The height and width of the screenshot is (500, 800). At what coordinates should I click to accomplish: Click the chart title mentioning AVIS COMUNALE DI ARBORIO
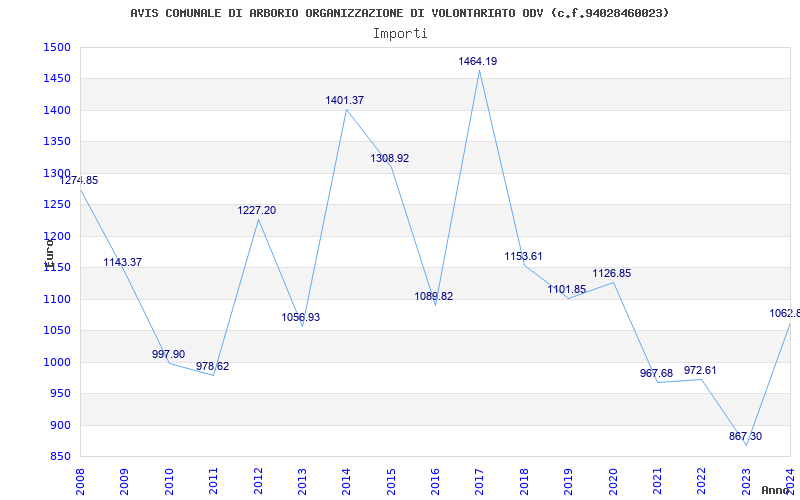point(399,13)
